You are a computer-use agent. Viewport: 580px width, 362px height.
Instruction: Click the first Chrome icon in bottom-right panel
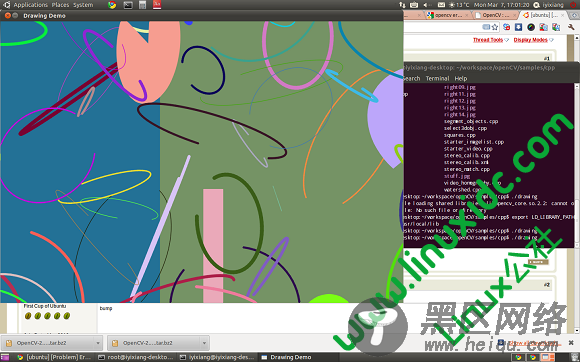tap(519, 357)
